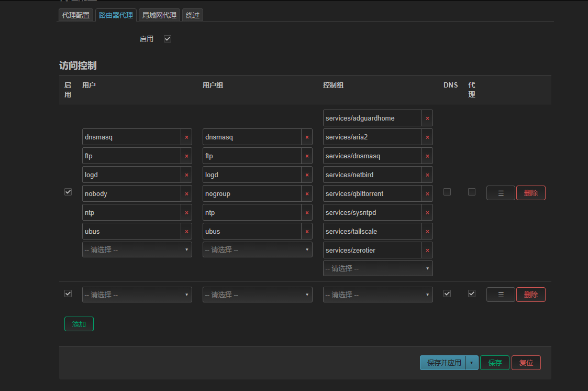588x391 pixels.
Task: Remove the dnsmasq user entry
Action: click(x=186, y=137)
